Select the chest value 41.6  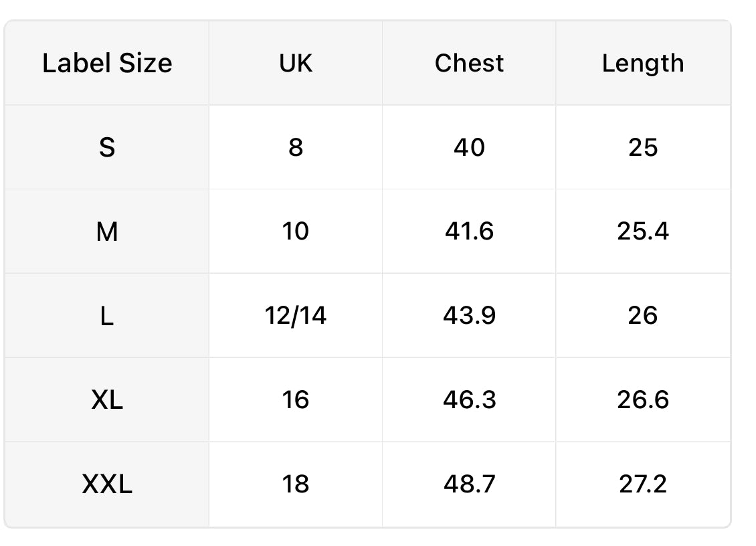(x=469, y=232)
